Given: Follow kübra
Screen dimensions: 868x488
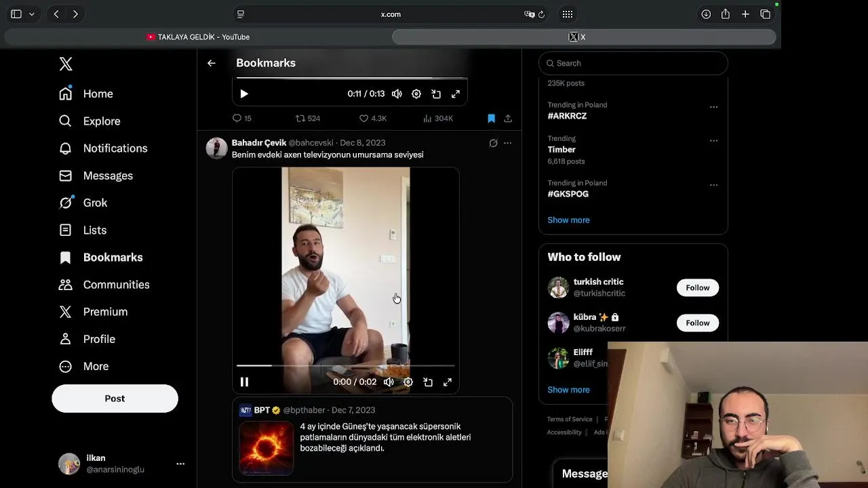Looking at the screenshot, I should point(697,323).
